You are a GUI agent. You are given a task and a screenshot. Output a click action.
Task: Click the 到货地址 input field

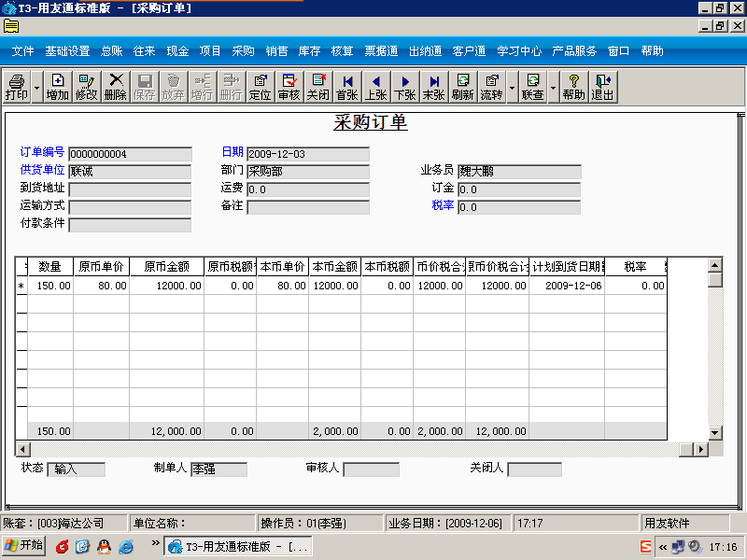tap(130, 189)
